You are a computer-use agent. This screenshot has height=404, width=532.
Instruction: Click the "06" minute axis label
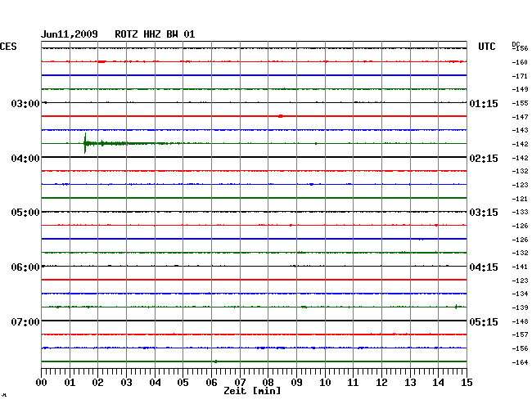[211, 383]
